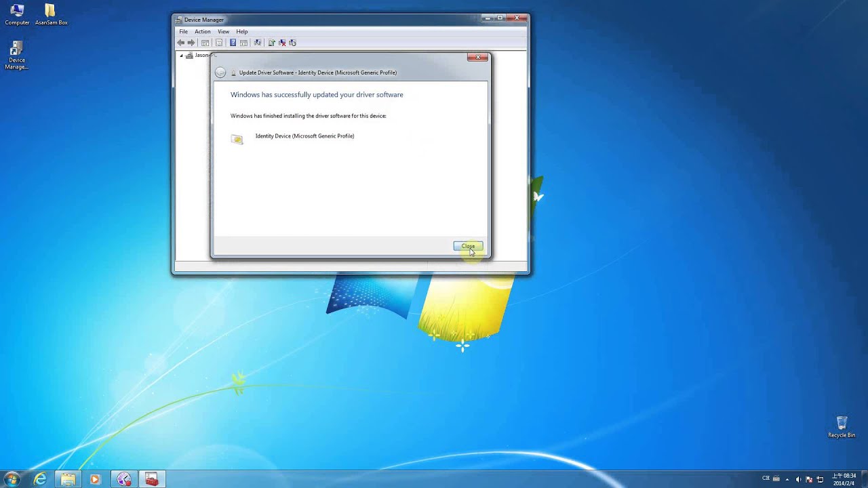
Task: Select the Jason-PC computer tree item
Action: pyautogui.click(x=202, y=55)
